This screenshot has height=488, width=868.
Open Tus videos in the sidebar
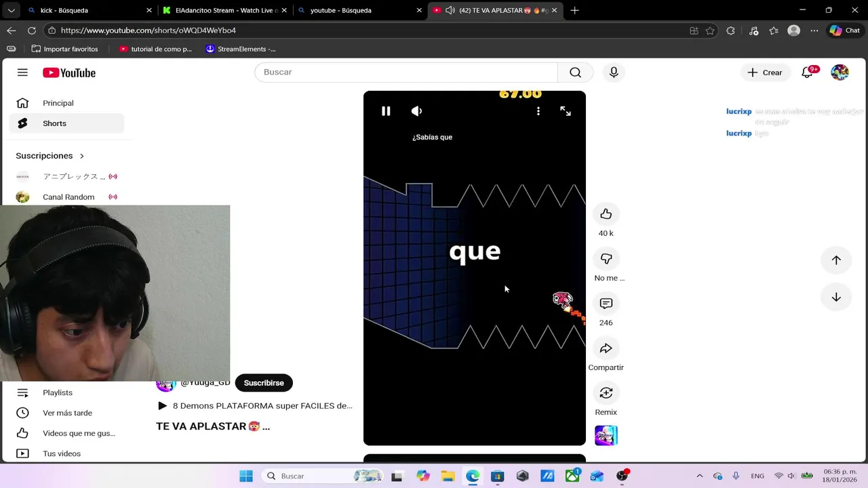66,453
